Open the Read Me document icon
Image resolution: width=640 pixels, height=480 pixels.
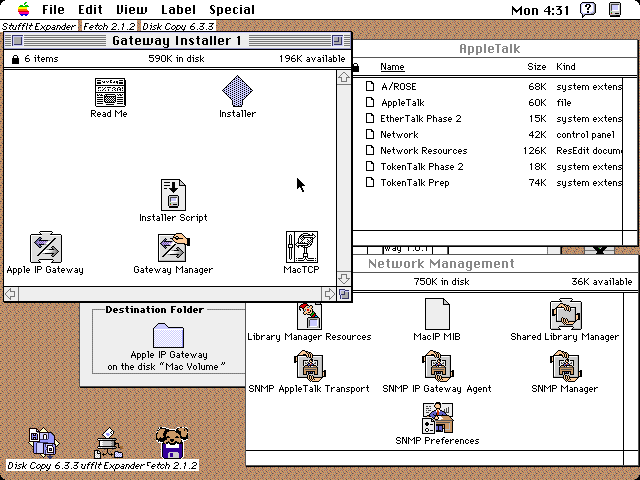[x=110, y=93]
